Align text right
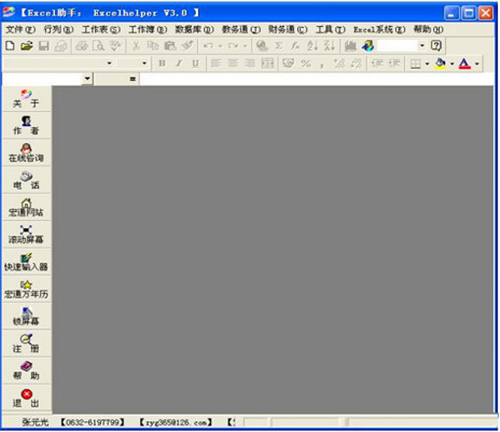The width and height of the screenshot is (500, 432). pyautogui.click(x=250, y=63)
